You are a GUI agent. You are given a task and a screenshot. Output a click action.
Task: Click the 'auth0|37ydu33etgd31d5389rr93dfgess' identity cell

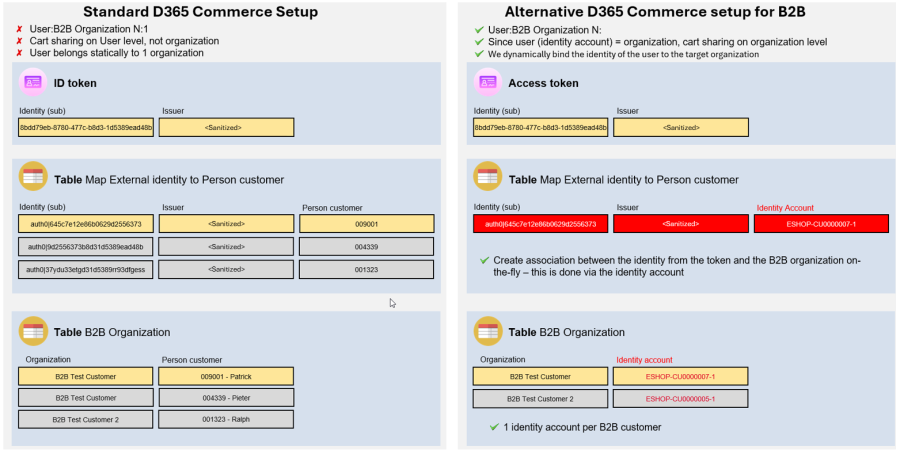coord(86,269)
